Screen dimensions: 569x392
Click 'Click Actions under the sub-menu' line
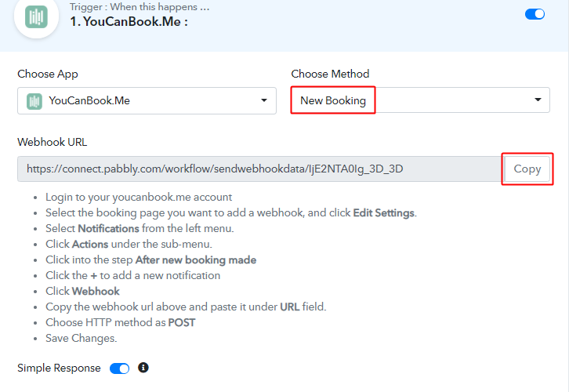[x=129, y=244]
